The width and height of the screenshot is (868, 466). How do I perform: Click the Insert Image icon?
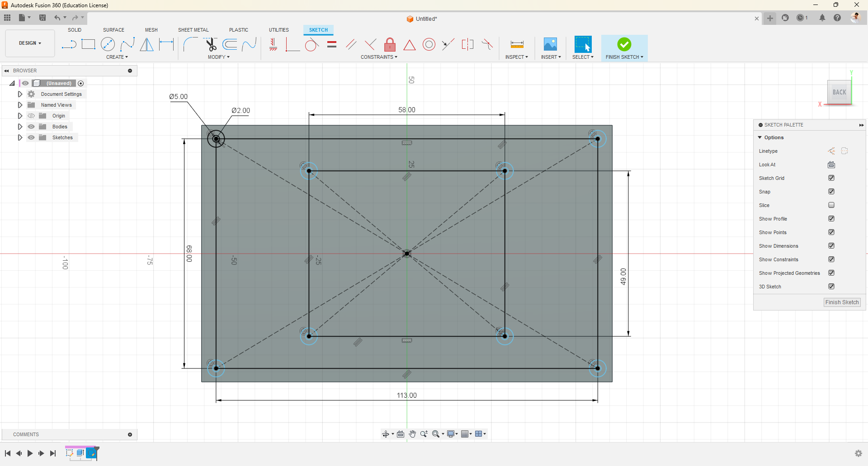click(550, 44)
